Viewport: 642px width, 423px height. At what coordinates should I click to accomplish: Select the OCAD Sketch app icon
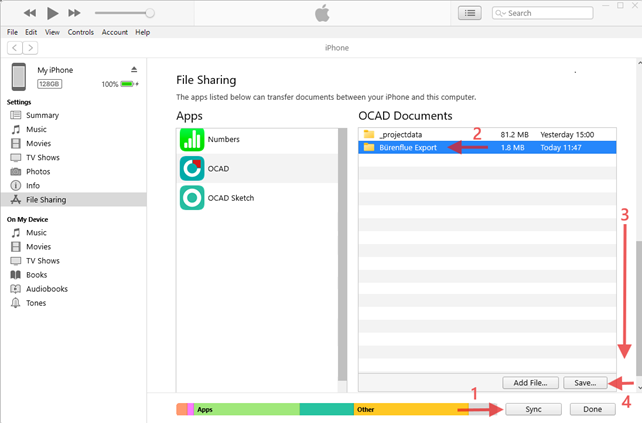coord(192,198)
